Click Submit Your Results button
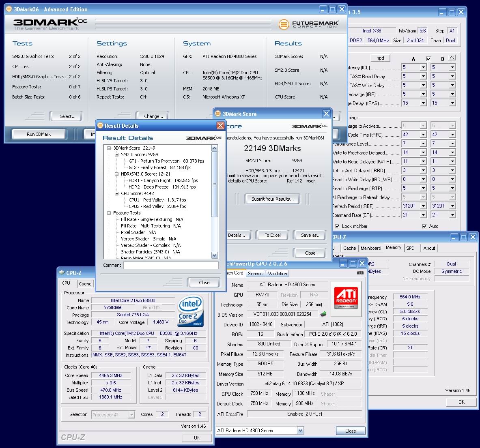The image size is (480, 448). 272,199
